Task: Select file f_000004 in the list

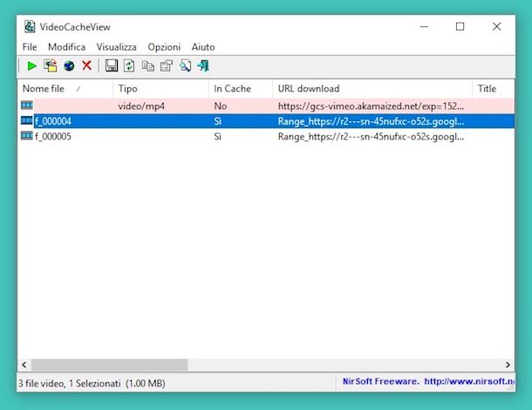Action: [x=53, y=121]
